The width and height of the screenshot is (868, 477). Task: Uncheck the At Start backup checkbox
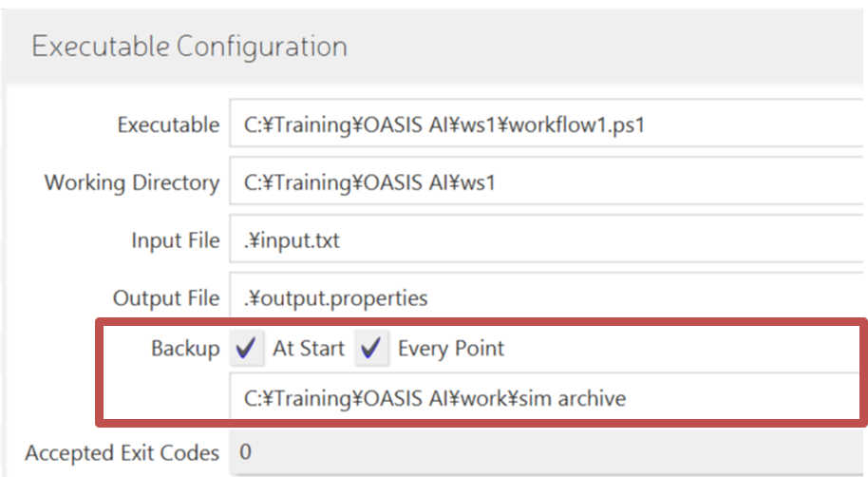pyautogui.click(x=248, y=349)
